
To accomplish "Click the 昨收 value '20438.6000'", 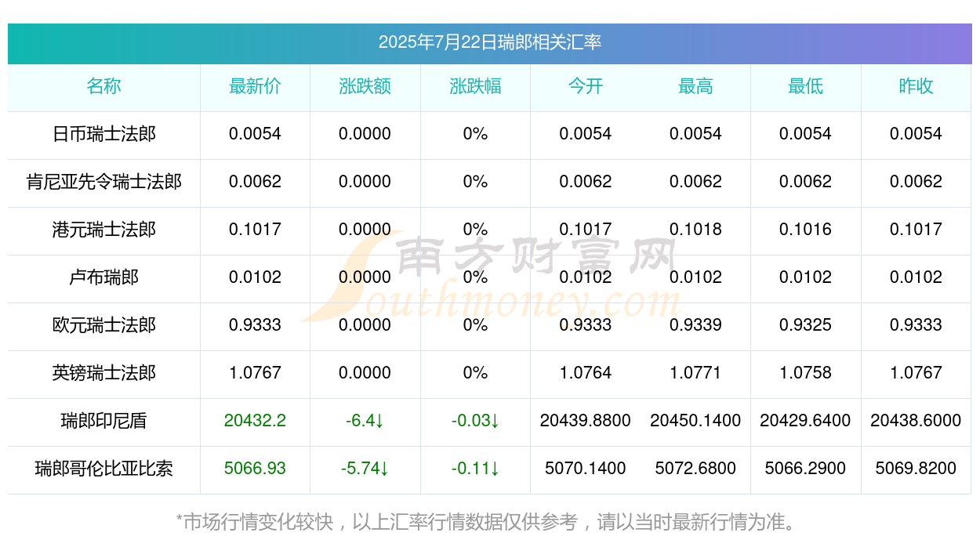I will click(x=916, y=421).
